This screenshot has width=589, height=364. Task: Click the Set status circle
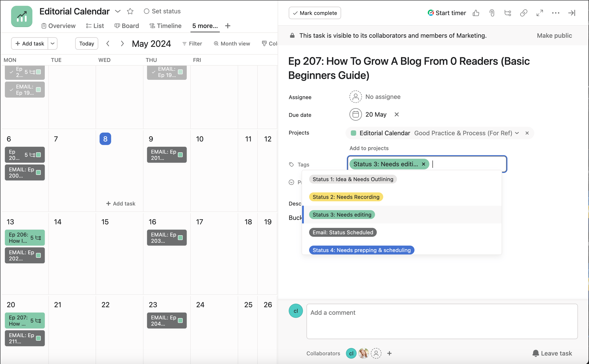(x=147, y=11)
